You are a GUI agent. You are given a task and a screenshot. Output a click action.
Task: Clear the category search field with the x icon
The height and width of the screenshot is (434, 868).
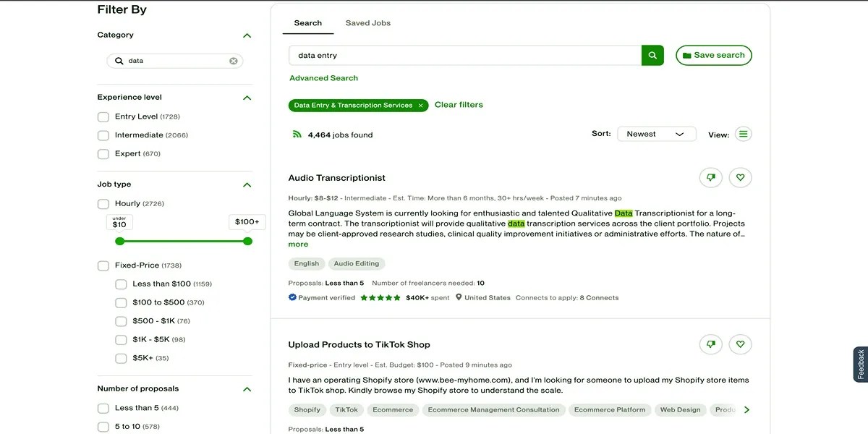(233, 61)
